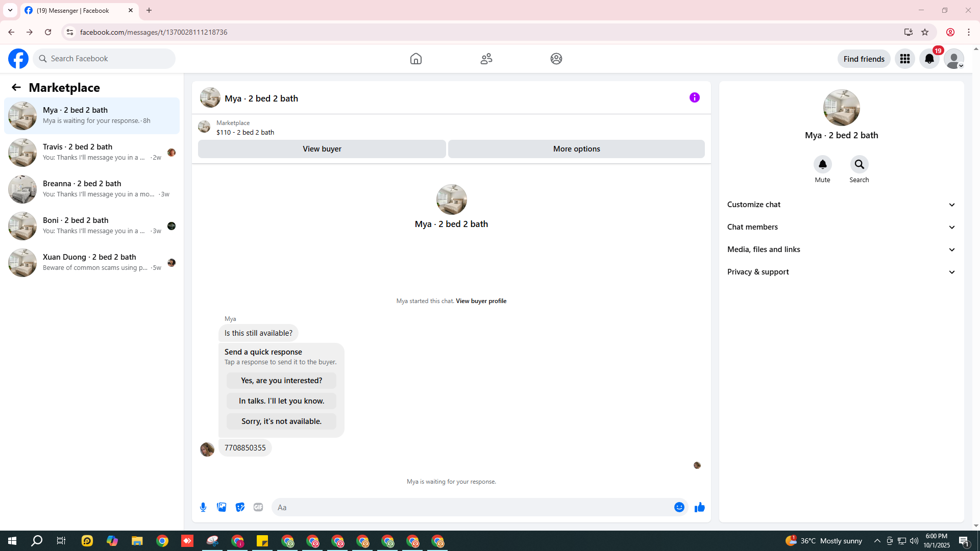Mute this conversation with the bell
The width and height of the screenshot is (980, 551).
[822, 165]
